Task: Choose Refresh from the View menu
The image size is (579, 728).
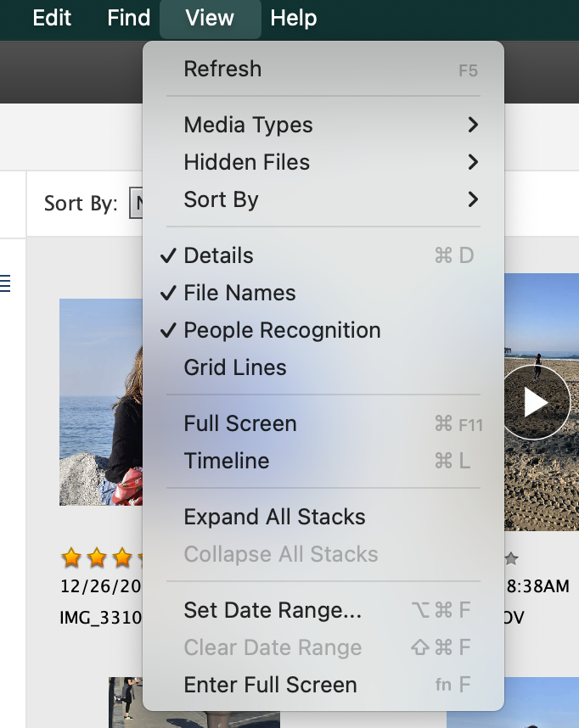Action: coord(222,69)
